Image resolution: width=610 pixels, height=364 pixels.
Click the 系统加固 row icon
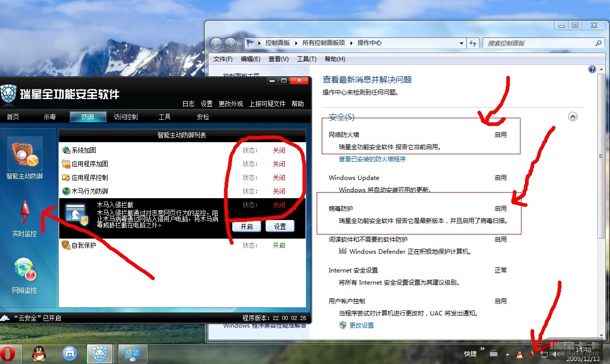(66, 150)
